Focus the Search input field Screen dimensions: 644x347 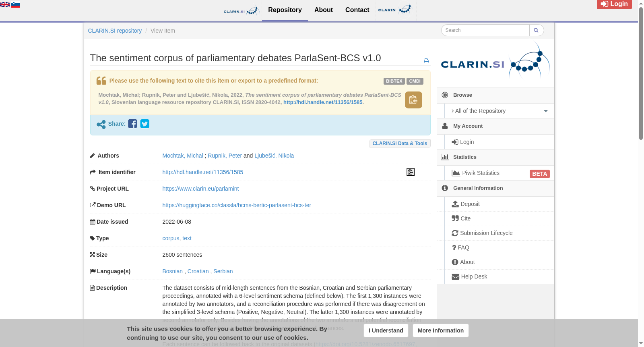(485, 30)
